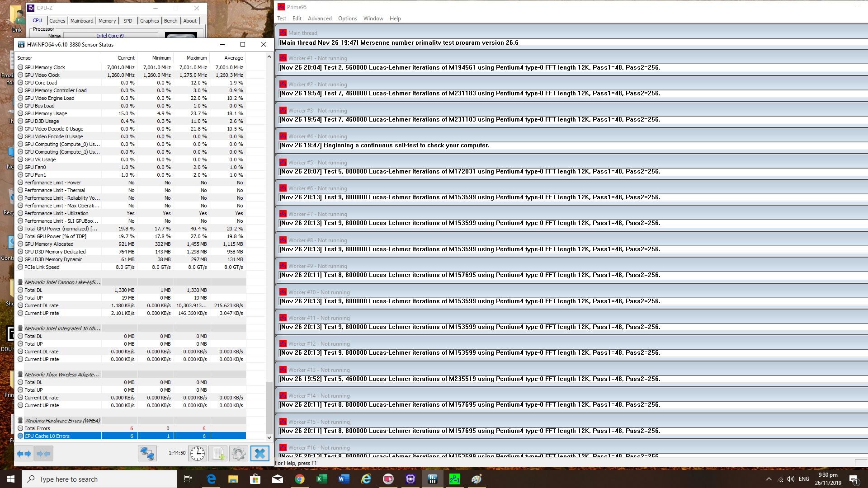Open the network status tray icon

(x=780, y=479)
